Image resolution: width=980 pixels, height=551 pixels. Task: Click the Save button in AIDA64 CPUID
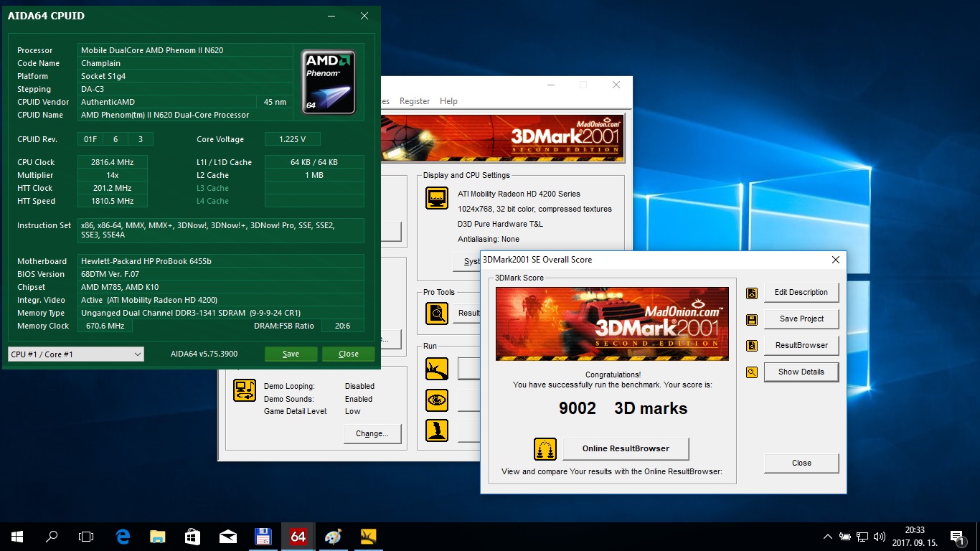point(291,354)
